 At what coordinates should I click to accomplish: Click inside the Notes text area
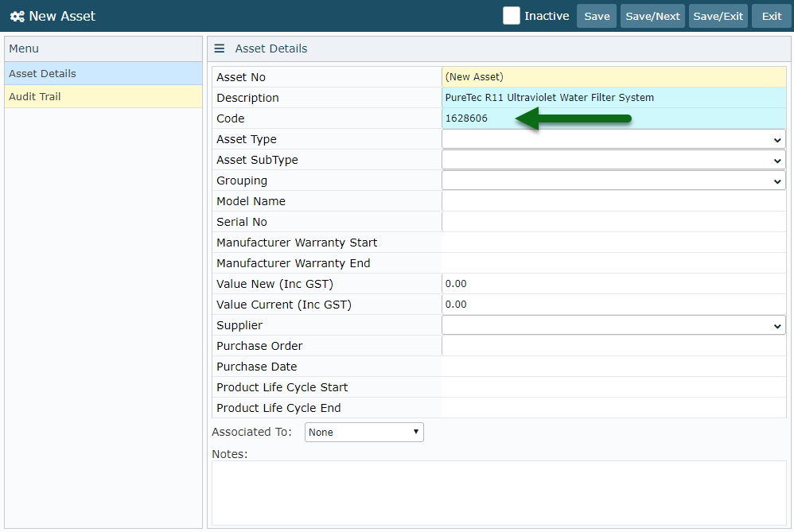click(499, 493)
